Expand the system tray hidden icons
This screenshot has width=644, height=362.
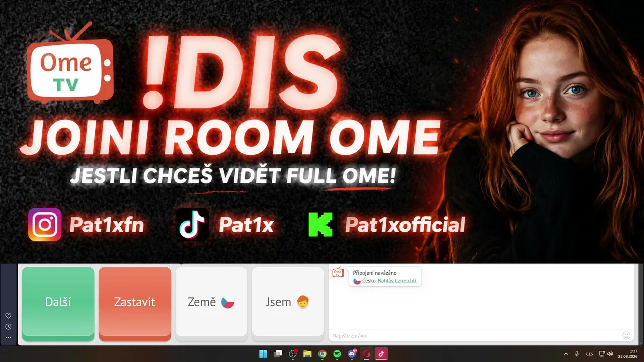[x=566, y=354]
